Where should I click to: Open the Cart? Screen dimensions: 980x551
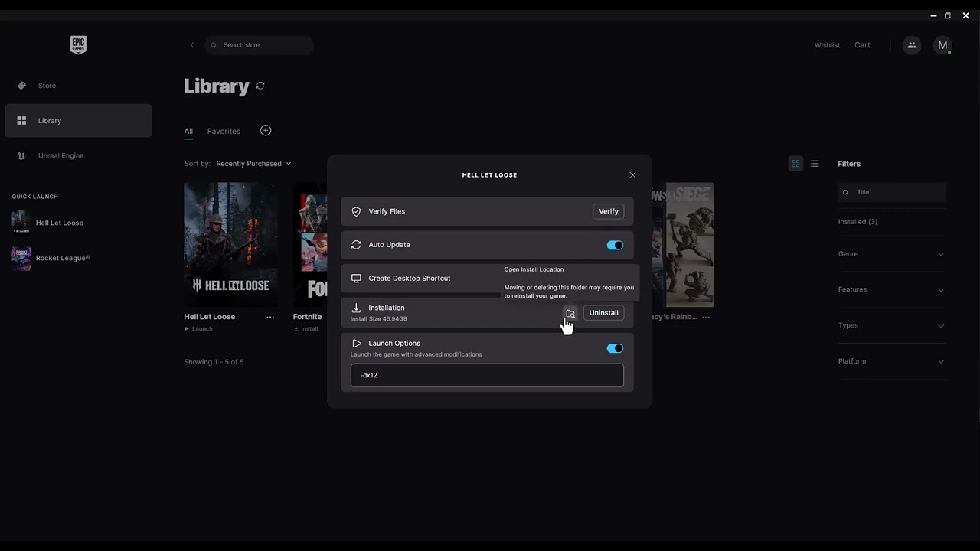(862, 45)
